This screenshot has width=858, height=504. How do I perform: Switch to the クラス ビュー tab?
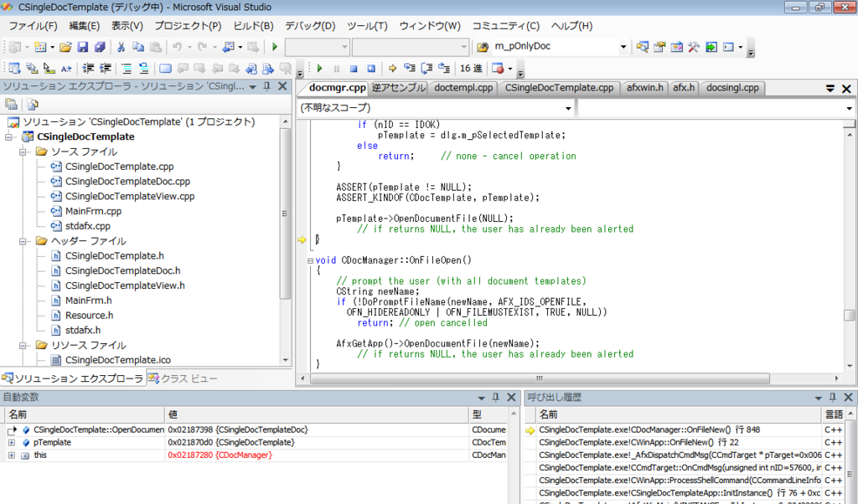tap(183, 378)
